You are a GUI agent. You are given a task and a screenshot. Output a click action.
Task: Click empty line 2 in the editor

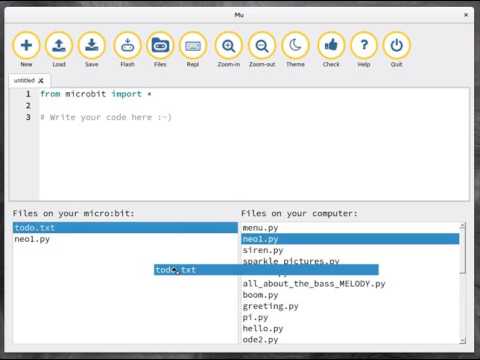click(x=253, y=106)
